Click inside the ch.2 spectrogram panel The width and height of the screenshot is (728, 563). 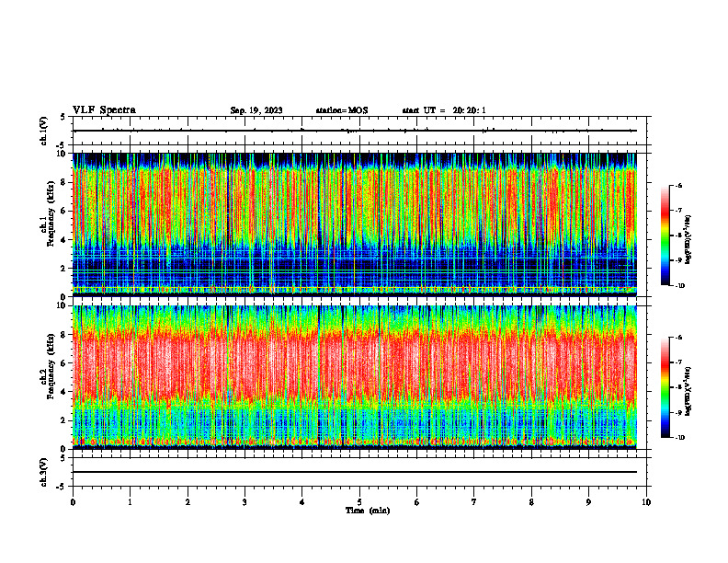point(355,377)
